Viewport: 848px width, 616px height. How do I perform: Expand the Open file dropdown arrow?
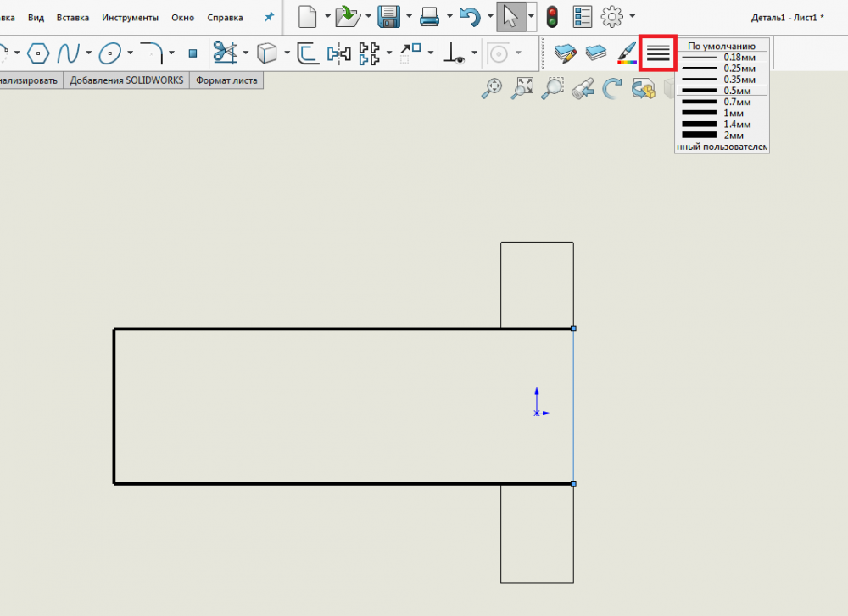[x=368, y=17]
